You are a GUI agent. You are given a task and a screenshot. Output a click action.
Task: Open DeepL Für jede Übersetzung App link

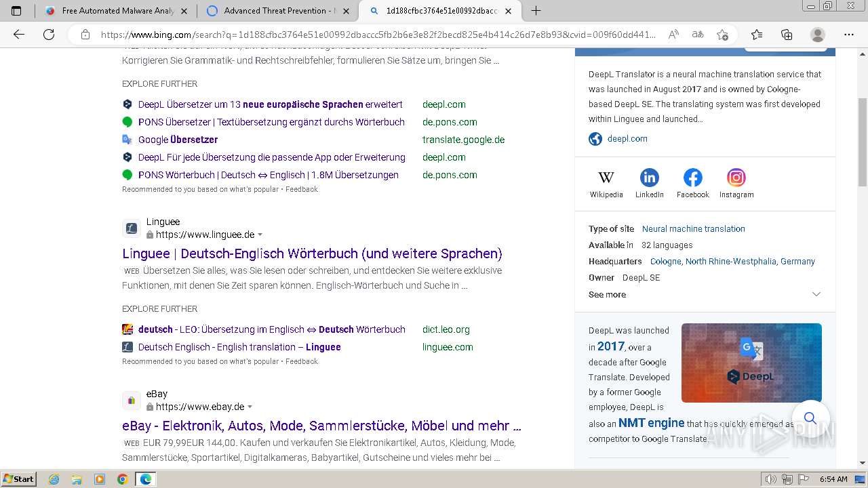(272, 157)
